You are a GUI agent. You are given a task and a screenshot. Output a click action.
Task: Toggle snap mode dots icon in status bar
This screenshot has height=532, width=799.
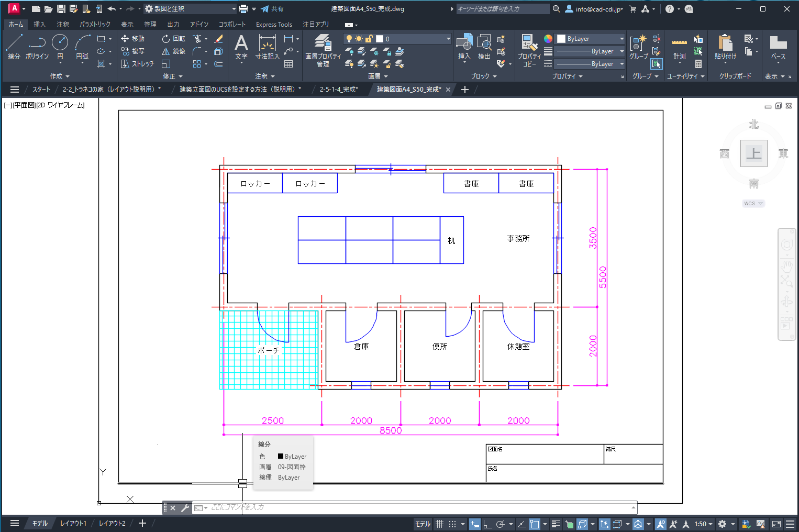point(452,524)
